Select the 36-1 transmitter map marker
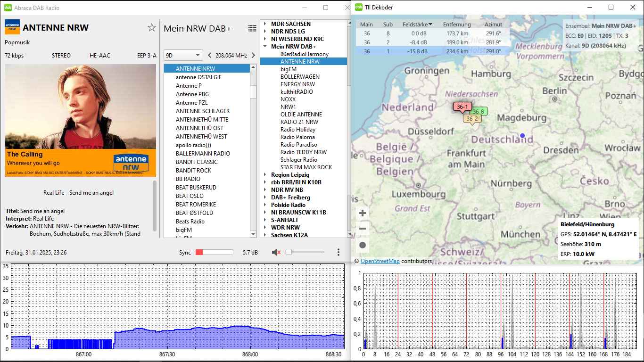Image resolution: width=644 pixels, height=362 pixels. [462, 107]
